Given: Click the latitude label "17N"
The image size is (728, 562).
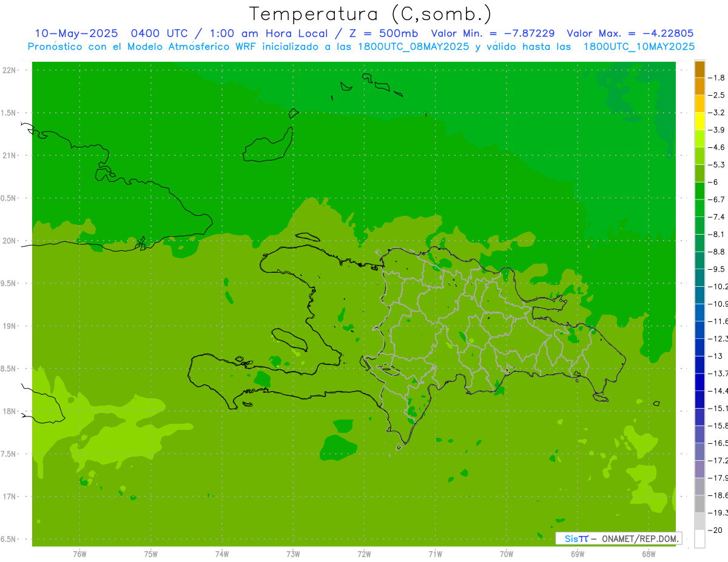Looking at the screenshot, I should tap(10, 497).
